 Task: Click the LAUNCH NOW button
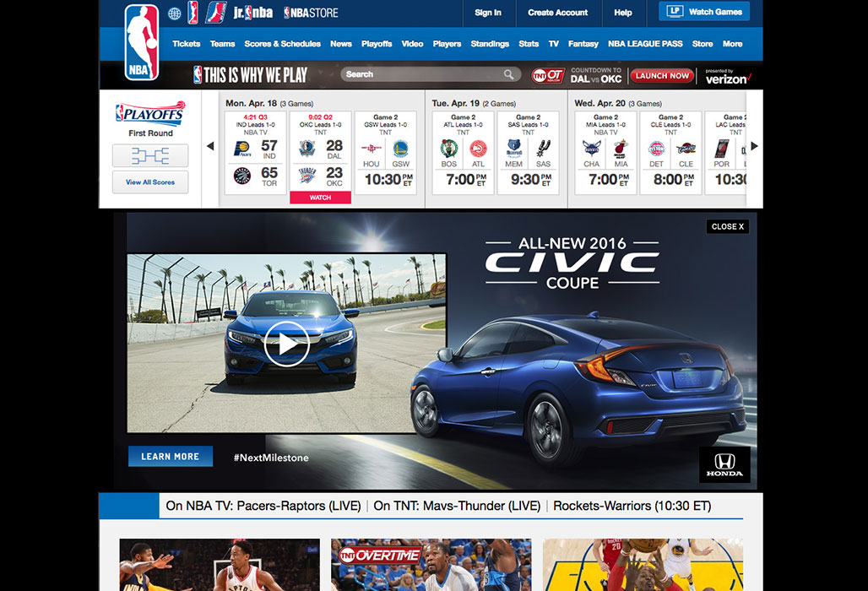(x=662, y=76)
